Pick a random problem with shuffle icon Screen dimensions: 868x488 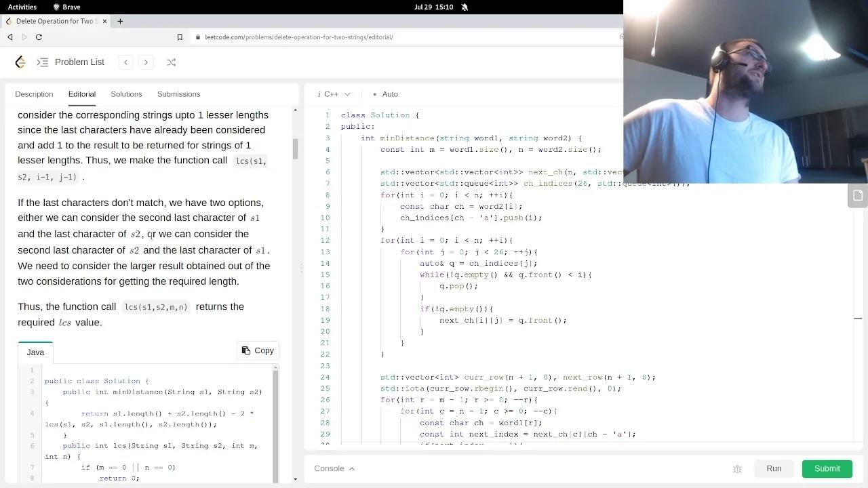[x=171, y=62]
